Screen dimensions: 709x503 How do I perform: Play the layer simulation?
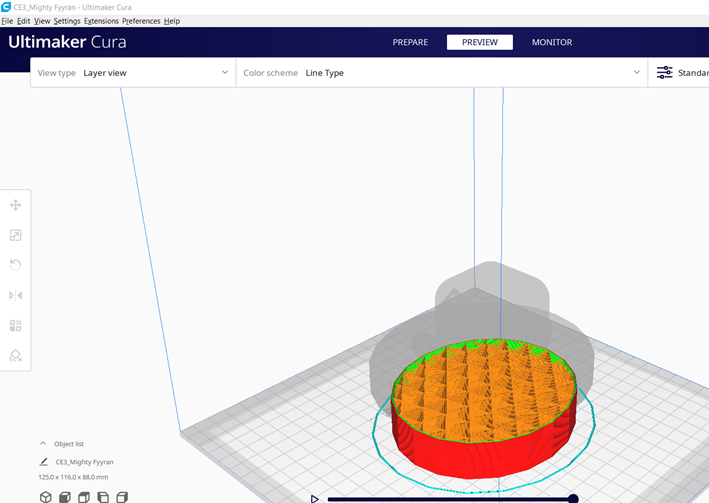315,499
